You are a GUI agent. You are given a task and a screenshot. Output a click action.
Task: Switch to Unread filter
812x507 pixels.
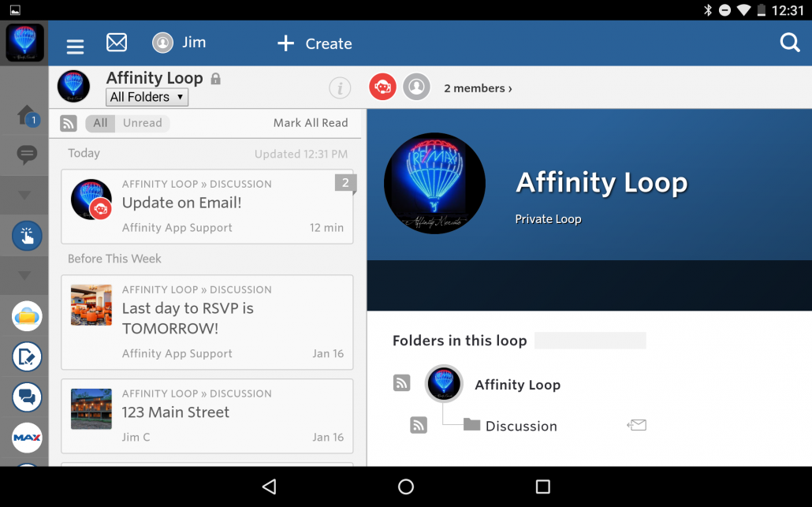point(143,123)
